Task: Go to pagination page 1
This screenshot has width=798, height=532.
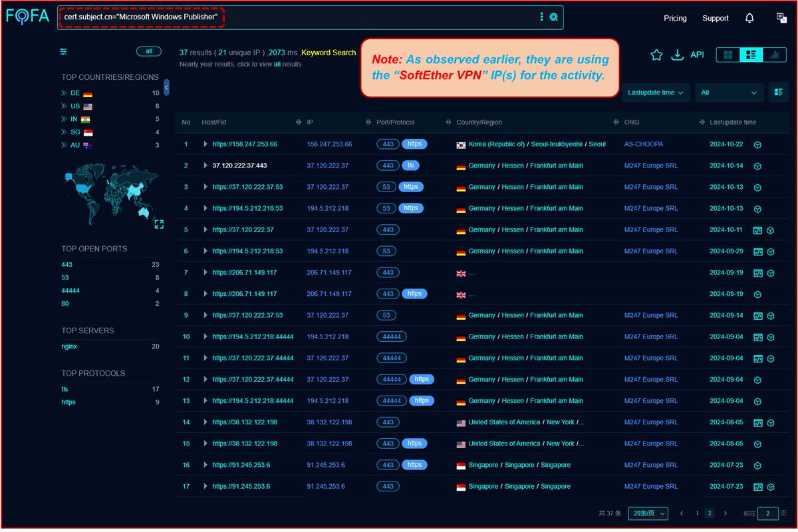Action: click(x=697, y=513)
